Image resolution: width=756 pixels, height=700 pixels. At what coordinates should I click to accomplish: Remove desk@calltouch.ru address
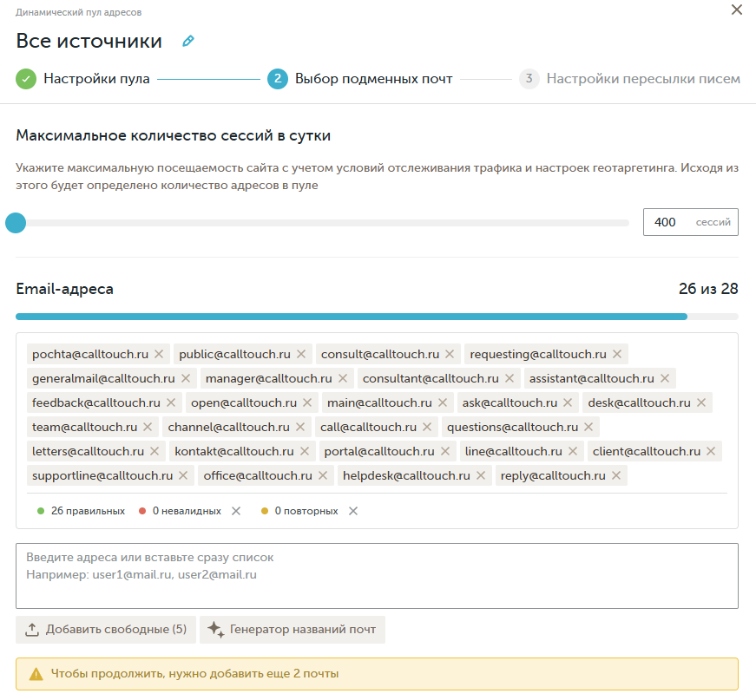click(701, 402)
